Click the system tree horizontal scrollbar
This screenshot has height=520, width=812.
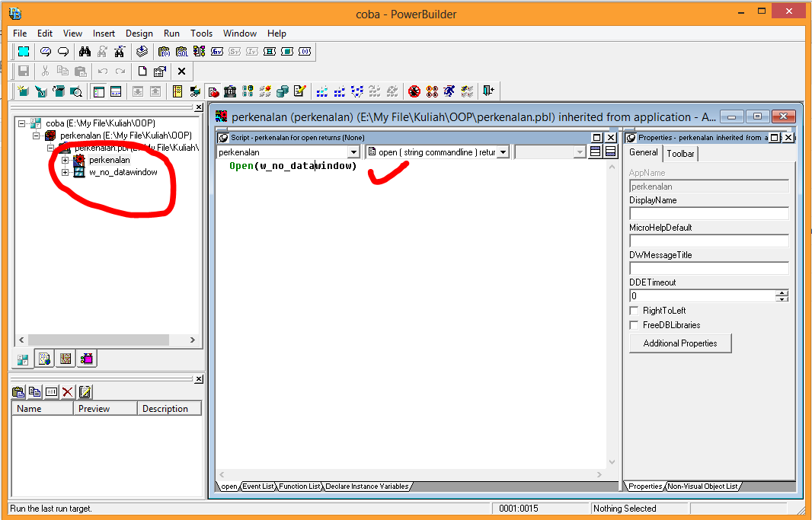pos(107,340)
